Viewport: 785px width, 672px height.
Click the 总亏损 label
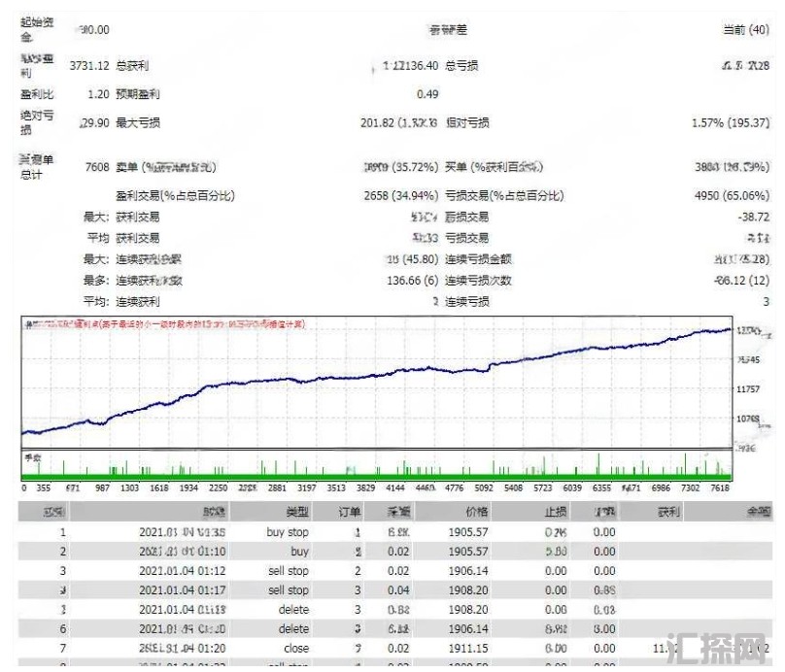click(x=461, y=65)
